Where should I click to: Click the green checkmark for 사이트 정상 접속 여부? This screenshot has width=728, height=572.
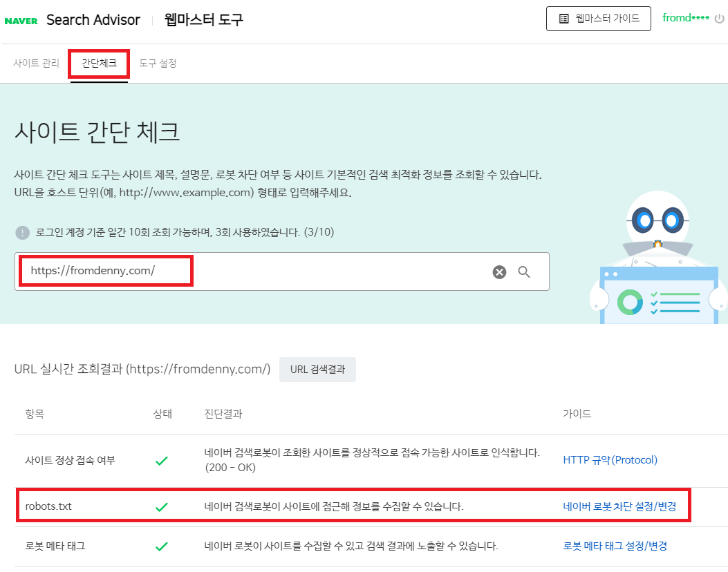pos(161,459)
